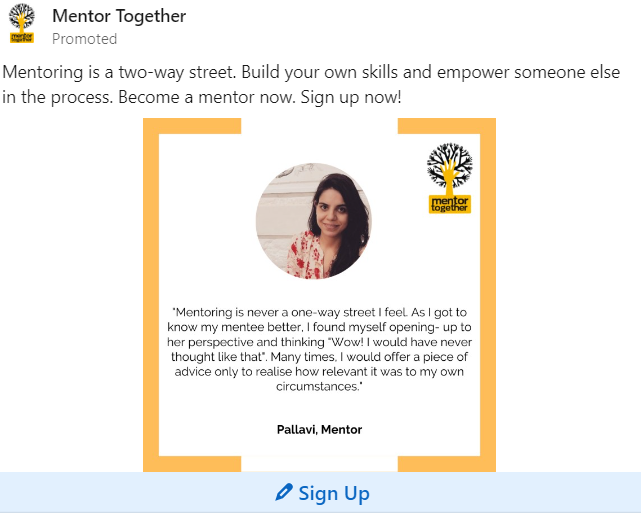Click 'Sign up now!' in post description
The height and width of the screenshot is (514, 641).
point(351,97)
